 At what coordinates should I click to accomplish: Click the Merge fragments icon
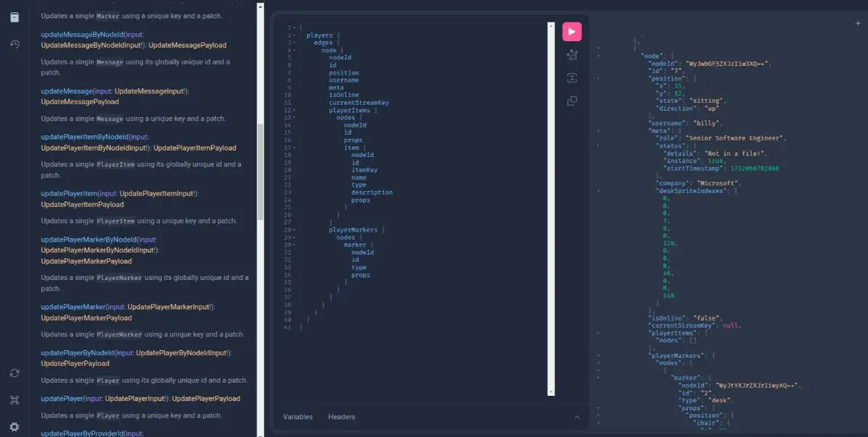(571, 78)
